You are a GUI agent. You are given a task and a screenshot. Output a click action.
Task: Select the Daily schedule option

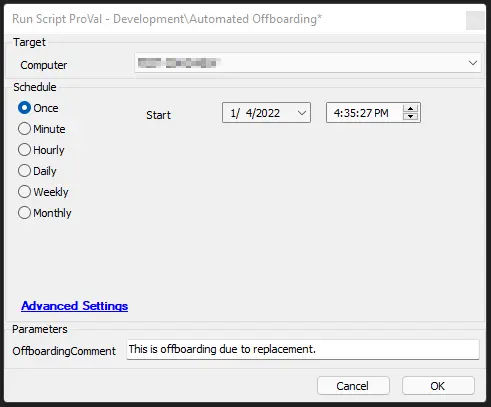click(x=25, y=171)
